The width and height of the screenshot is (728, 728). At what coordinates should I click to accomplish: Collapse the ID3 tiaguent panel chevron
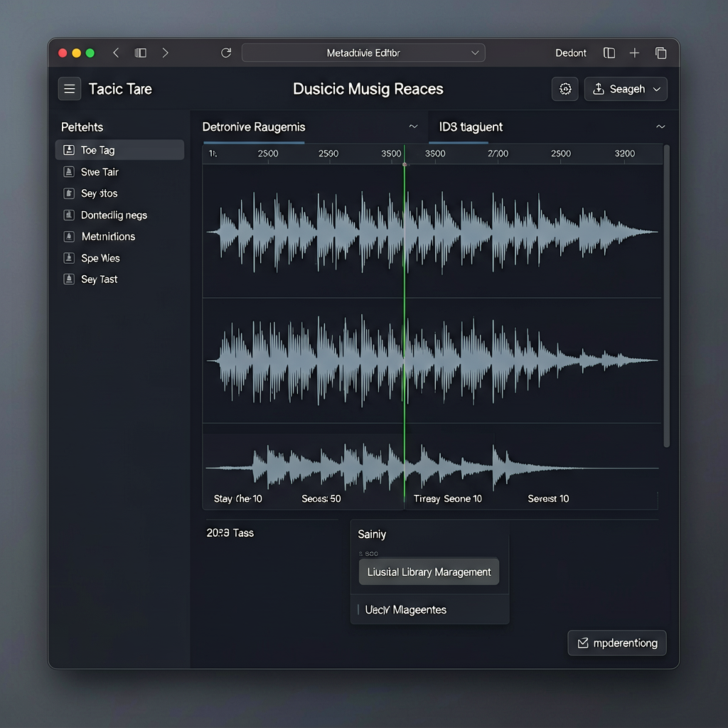pyautogui.click(x=660, y=127)
